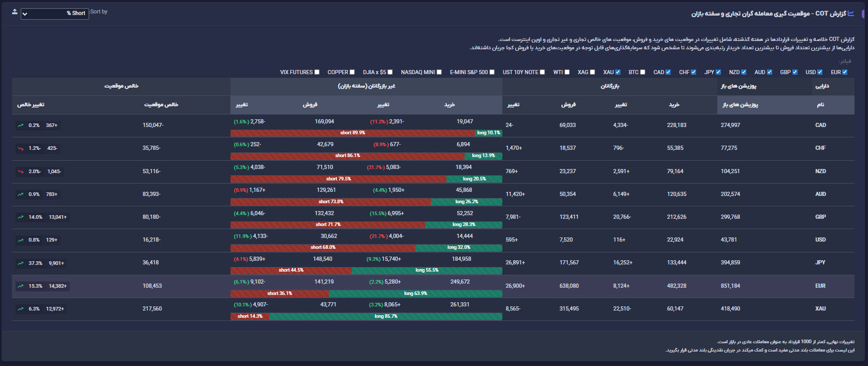Click the red downtrend arrow in CHF row
The height and width of the screenshot is (366, 868).
pyautogui.click(x=20, y=148)
